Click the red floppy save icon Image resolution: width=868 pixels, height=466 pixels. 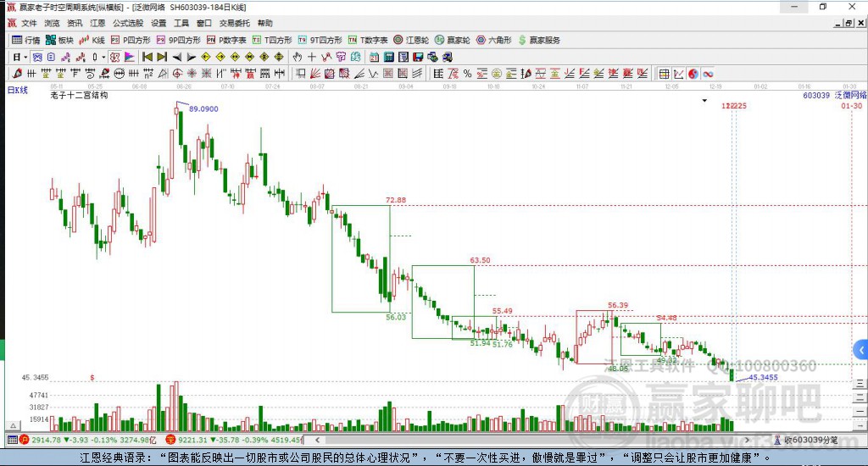coord(418,57)
